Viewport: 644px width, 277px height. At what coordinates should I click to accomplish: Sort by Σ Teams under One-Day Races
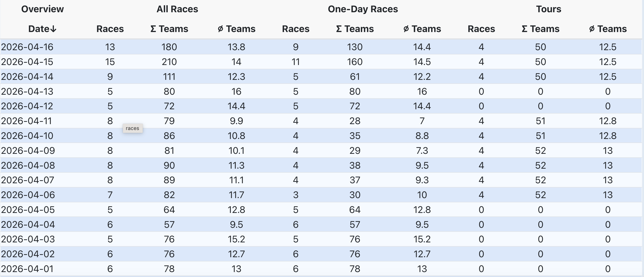coord(355,29)
